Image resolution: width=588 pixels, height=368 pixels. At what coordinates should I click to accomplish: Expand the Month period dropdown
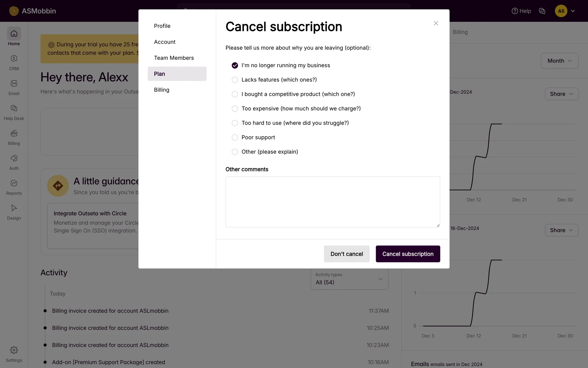pyautogui.click(x=559, y=61)
